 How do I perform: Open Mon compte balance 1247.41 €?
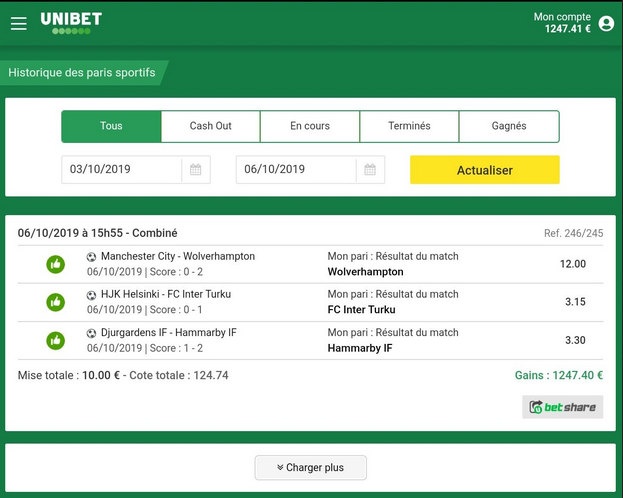pos(562,23)
